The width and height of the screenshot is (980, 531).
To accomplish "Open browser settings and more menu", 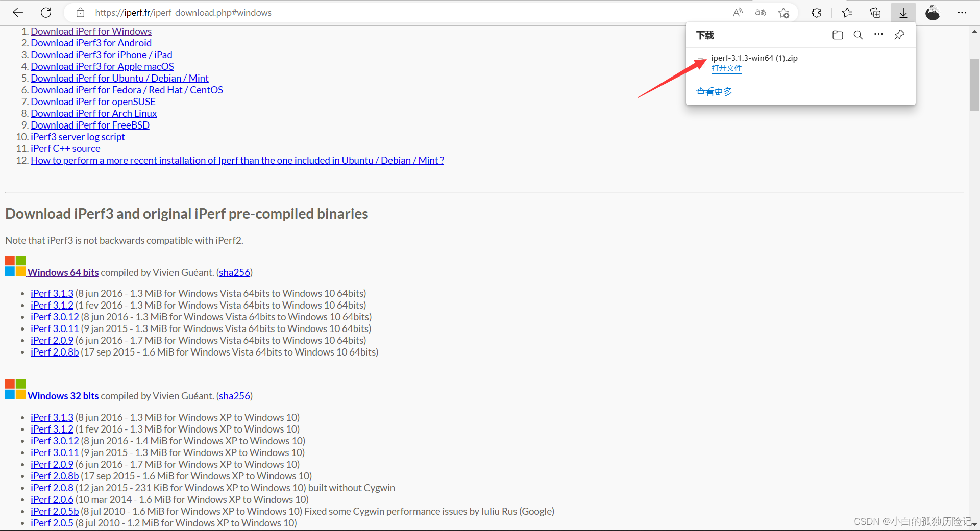I will (962, 13).
